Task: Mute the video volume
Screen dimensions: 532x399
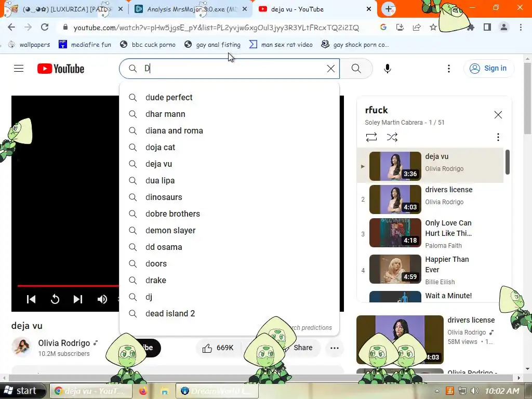Action: pos(102,299)
